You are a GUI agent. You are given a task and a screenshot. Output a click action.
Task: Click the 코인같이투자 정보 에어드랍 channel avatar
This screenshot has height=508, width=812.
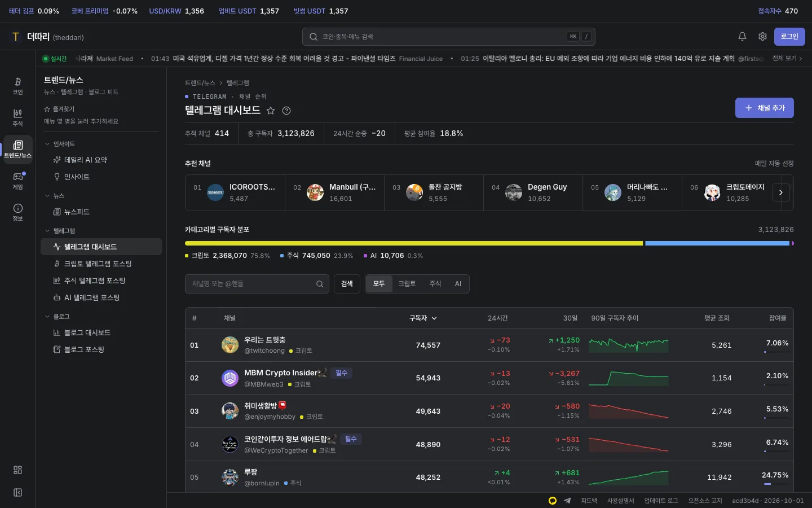[x=230, y=444]
